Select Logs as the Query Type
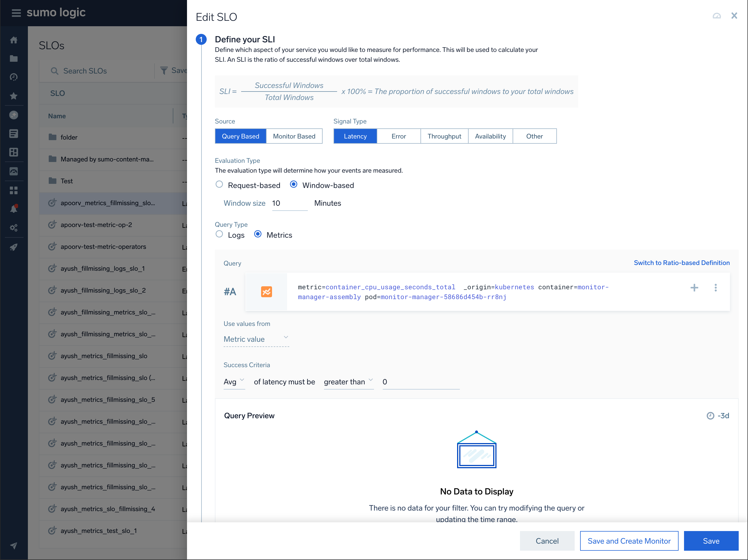This screenshot has height=560, width=748. click(219, 234)
